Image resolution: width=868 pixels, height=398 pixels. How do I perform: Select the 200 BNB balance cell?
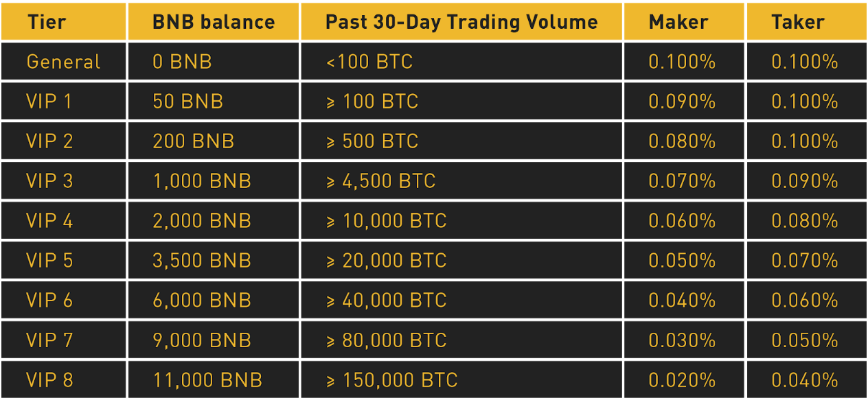pyautogui.click(x=213, y=141)
